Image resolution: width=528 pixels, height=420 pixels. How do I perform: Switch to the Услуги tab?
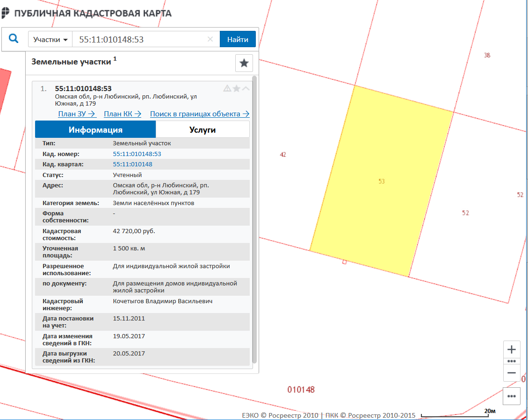click(x=203, y=129)
